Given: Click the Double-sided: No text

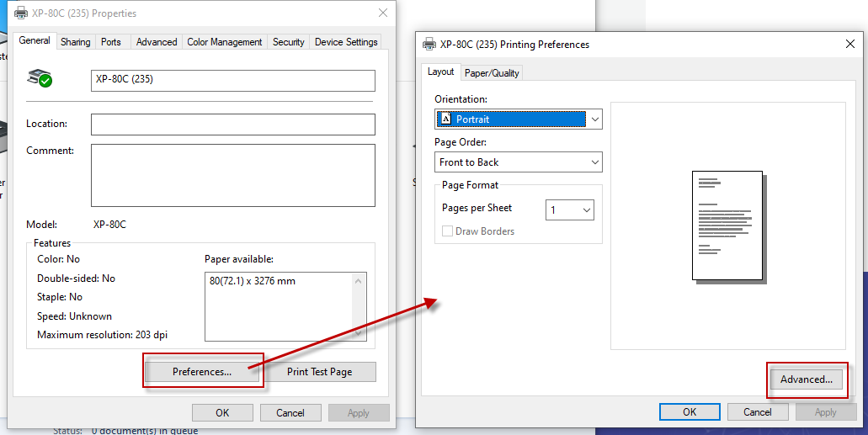Looking at the screenshot, I should 76,279.
